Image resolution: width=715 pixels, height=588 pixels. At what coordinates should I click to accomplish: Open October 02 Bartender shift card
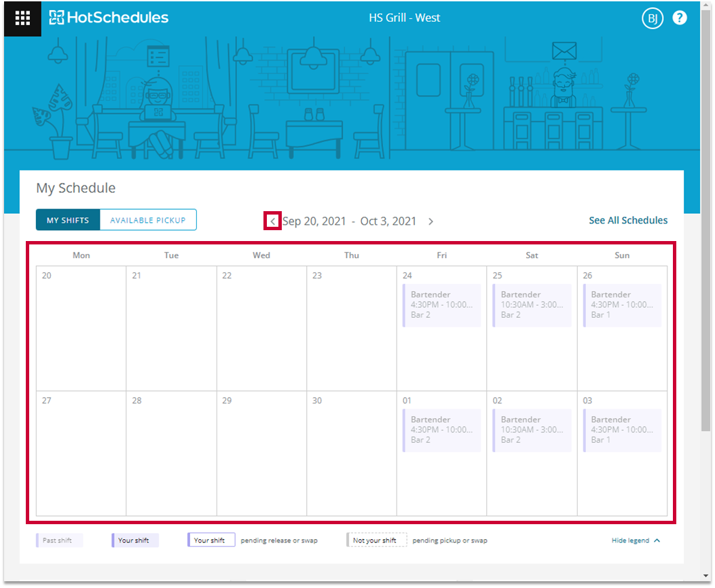tap(532, 430)
